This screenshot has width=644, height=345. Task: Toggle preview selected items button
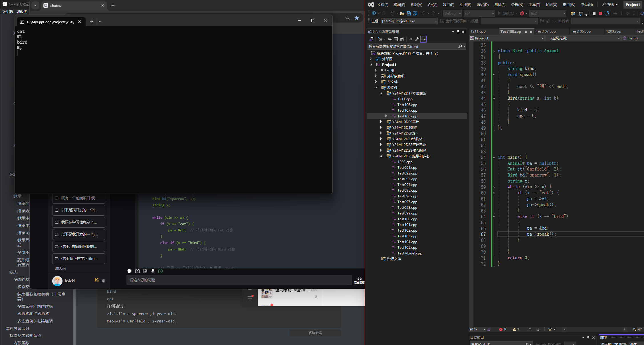pyautogui.click(x=423, y=39)
